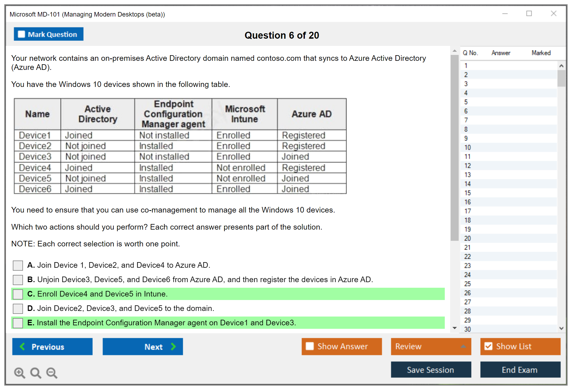Click the End Exam button

[x=520, y=370]
